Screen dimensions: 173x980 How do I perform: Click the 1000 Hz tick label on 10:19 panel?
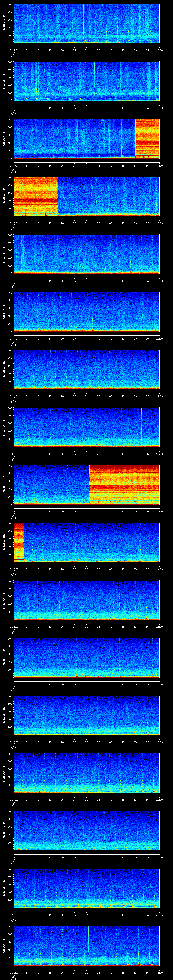click(x=9, y=293)
